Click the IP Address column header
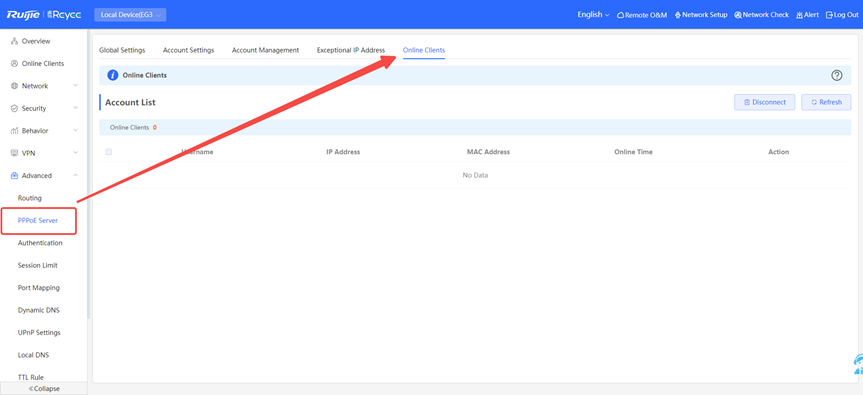Screen dimensions: 863x395 [x=343, y=152]
